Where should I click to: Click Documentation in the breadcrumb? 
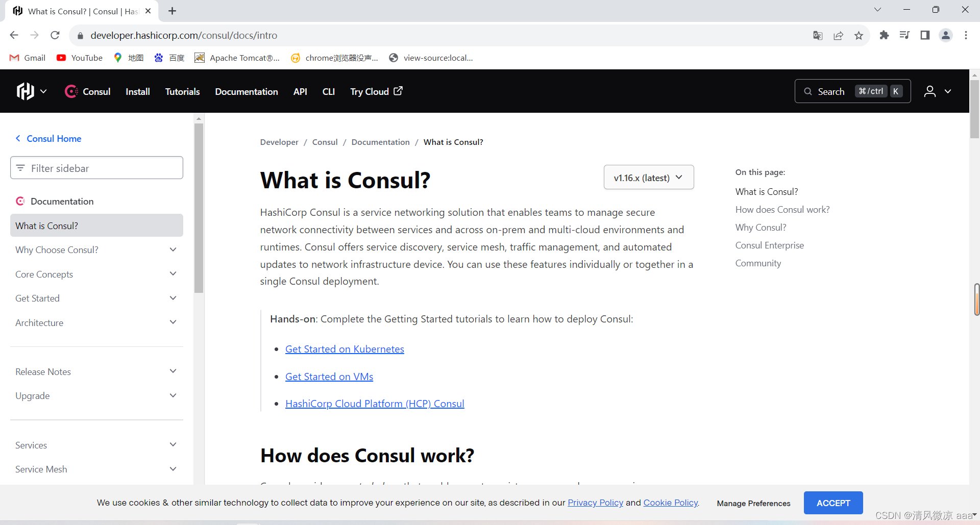(x=380, y=142)
